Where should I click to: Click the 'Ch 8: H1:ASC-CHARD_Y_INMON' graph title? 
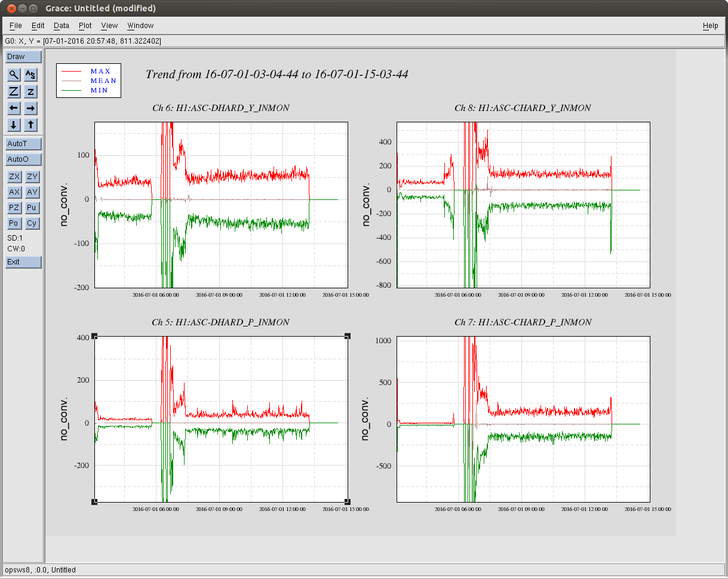(x=523, y=108)
